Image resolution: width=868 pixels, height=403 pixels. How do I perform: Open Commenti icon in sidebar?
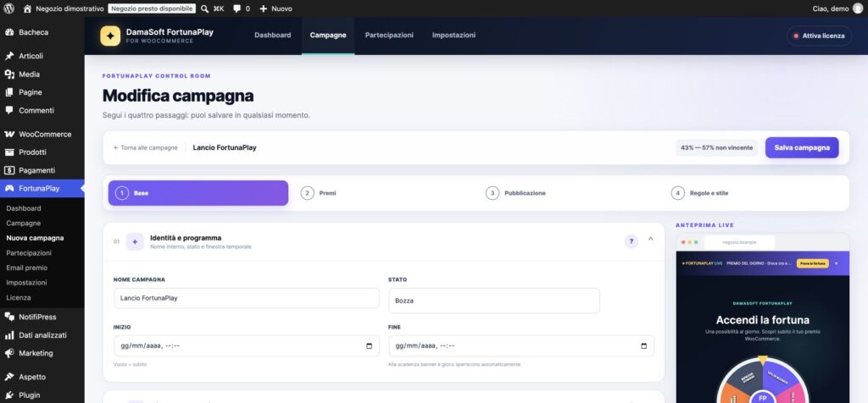coord(8,110)
